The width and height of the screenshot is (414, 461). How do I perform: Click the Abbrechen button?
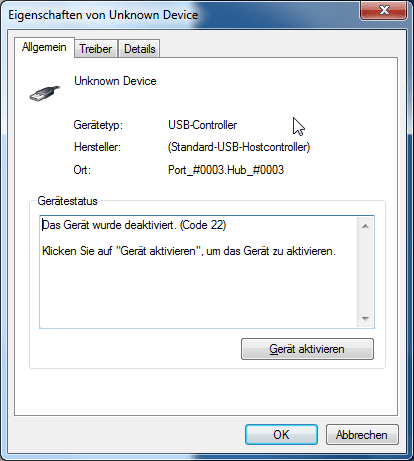coord(362,434)
